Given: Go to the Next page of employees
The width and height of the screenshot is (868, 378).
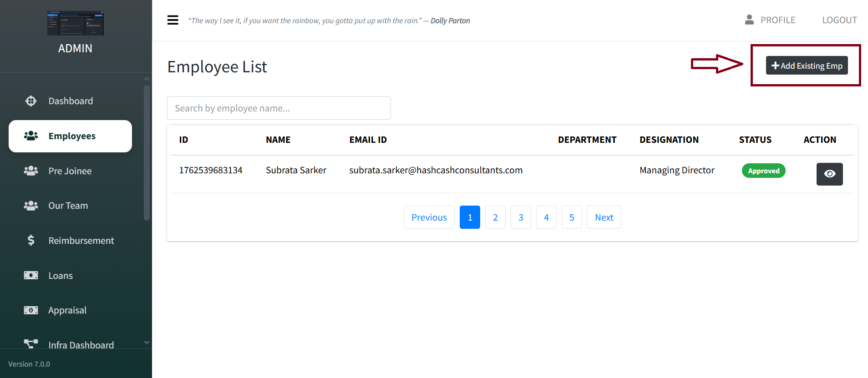Looking at the screenshot, I should tap(604, 217).
